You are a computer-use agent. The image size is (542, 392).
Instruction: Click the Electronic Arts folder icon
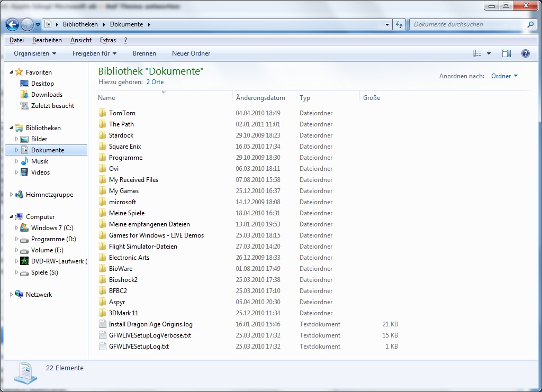pyautogui.click(x=102, y=257)
